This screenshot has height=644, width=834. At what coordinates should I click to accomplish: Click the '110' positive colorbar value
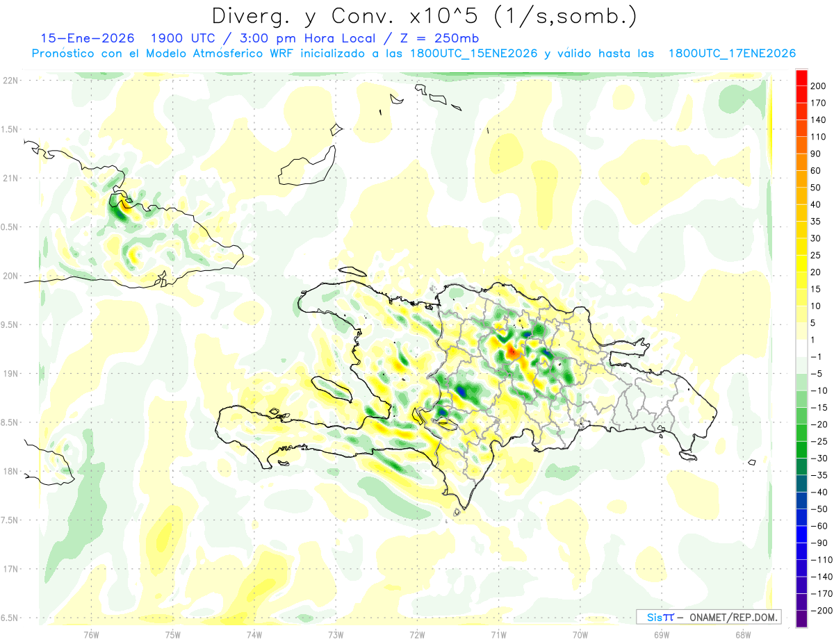click(x=819, y=137)
